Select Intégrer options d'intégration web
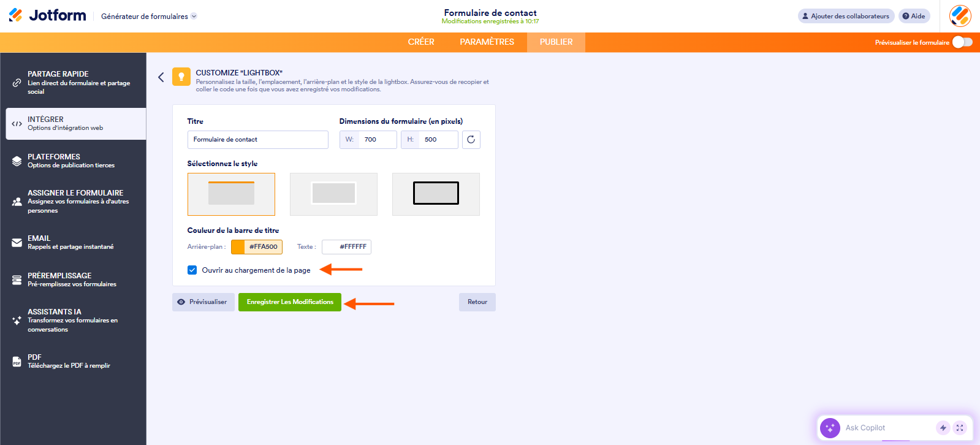The image size is (980, 445). click(x=76, y=124)
